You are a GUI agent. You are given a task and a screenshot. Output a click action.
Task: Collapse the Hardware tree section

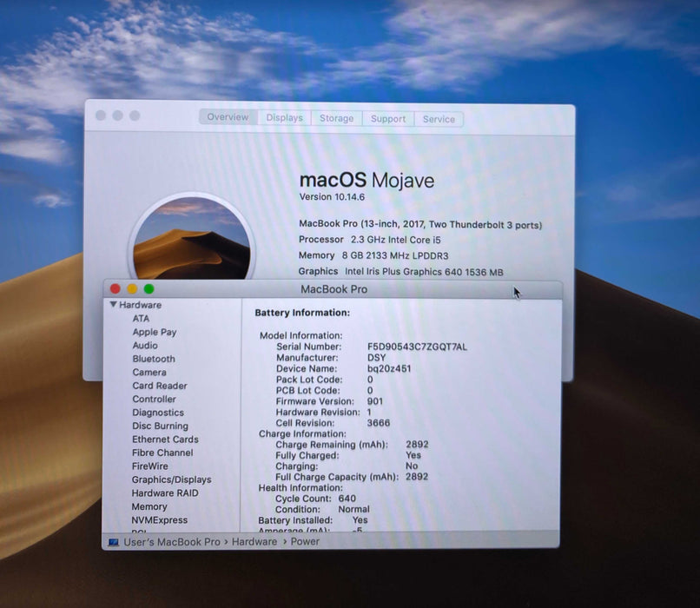(x=114, y=305)
